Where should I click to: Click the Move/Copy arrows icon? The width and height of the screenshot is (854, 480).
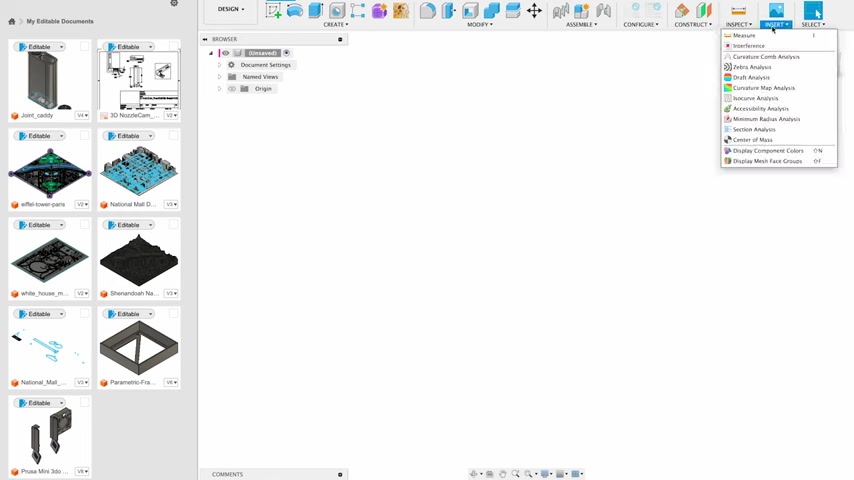coord(534,11)
